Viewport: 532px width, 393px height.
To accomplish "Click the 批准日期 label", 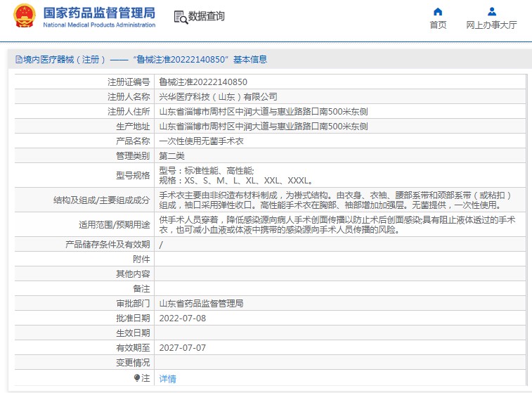I will [133, 318].
